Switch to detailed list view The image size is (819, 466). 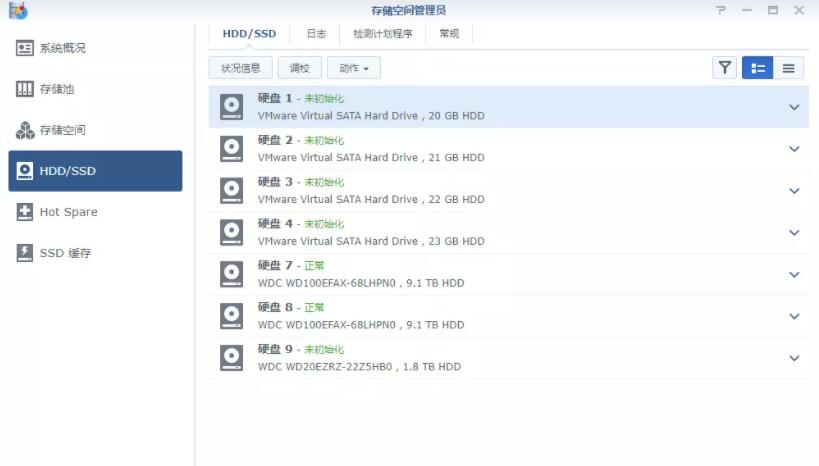757,68
